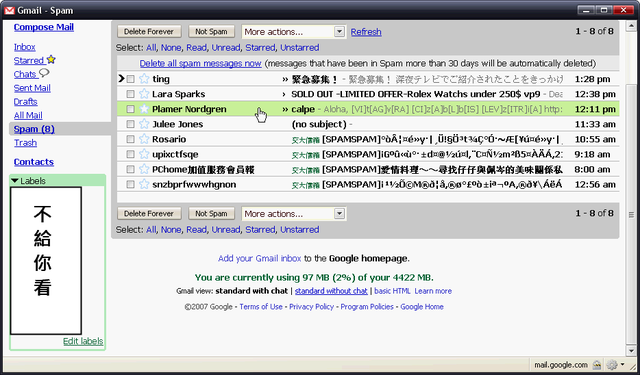Click Compose Mail
The image size is (640, 375).
[x=44, y=27]
